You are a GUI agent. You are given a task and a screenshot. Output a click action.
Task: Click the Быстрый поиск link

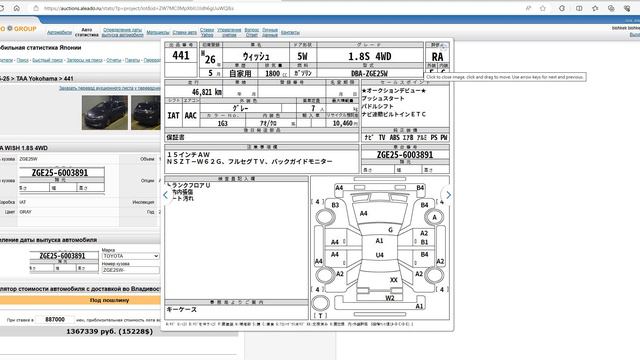[x=47, y=60]
